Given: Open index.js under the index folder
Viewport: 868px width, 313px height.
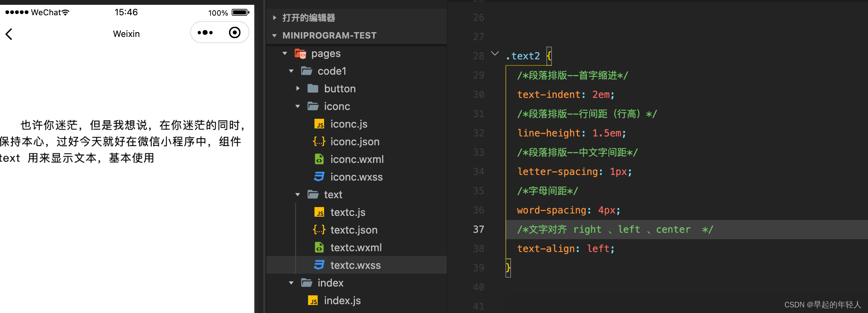Looking at the screenshot, I should click(342, 301).
